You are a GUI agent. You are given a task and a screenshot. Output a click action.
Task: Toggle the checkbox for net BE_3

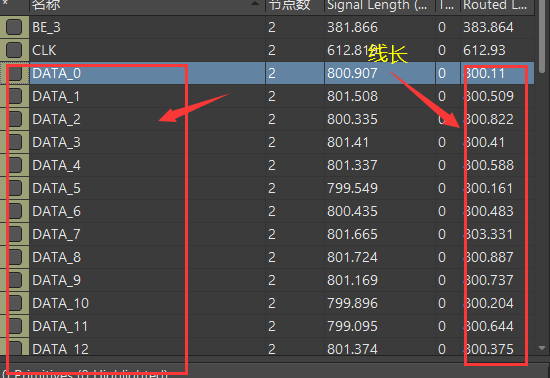coord(14,27)
